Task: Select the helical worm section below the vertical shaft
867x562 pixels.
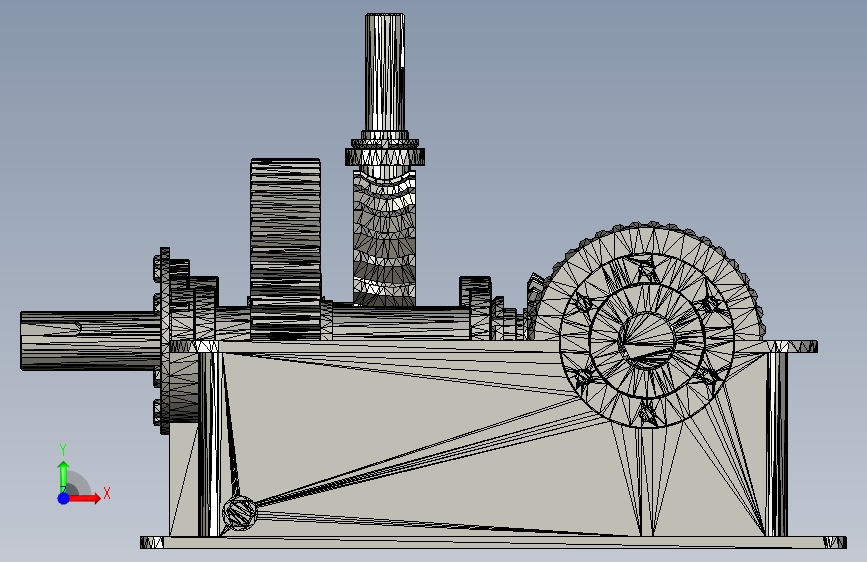Action: tap(385, 238)
